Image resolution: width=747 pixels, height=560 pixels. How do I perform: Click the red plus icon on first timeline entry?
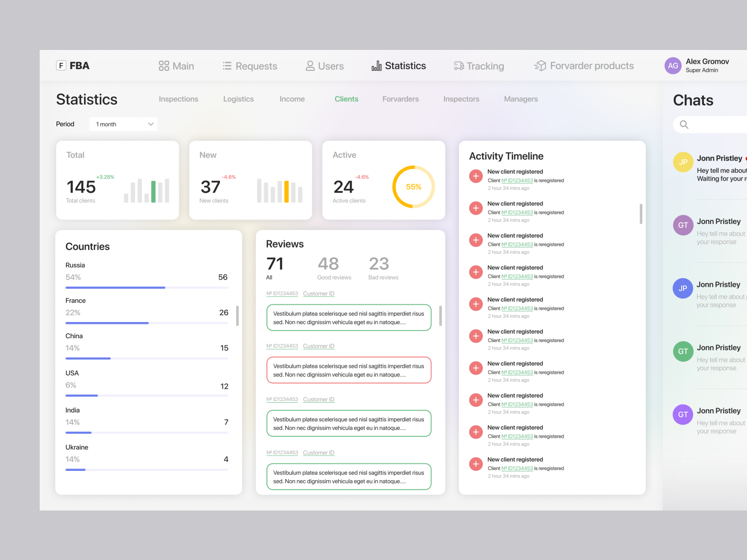pyautogui.click(x=476, y=176)
